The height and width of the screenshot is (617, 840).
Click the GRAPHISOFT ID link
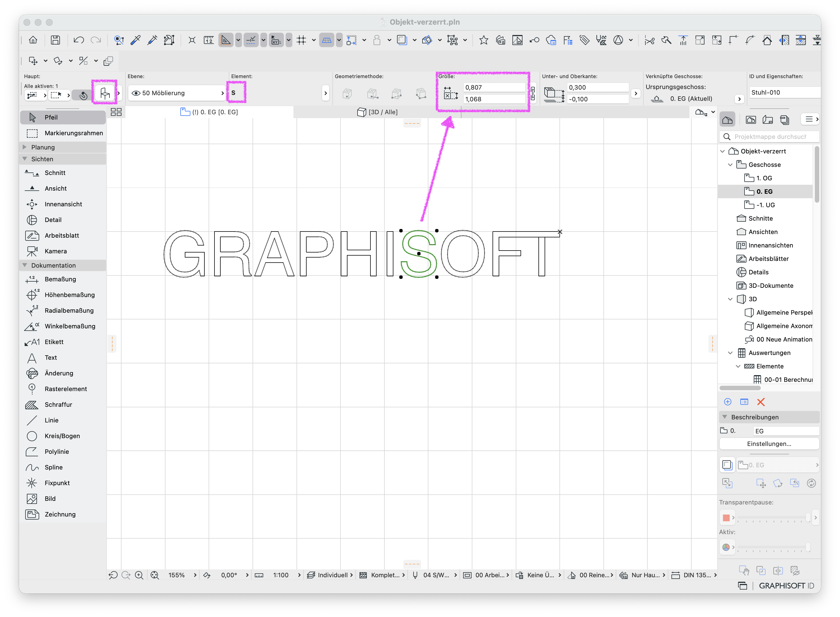[787, 586]
